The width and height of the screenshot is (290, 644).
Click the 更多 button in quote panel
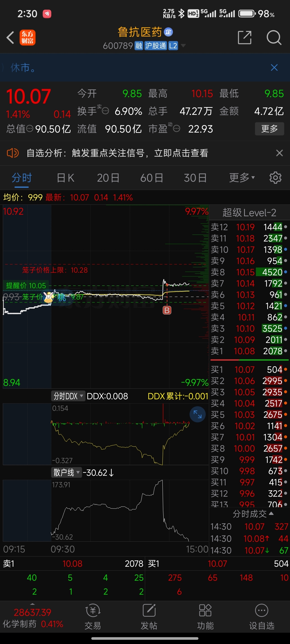click(269, 129)
